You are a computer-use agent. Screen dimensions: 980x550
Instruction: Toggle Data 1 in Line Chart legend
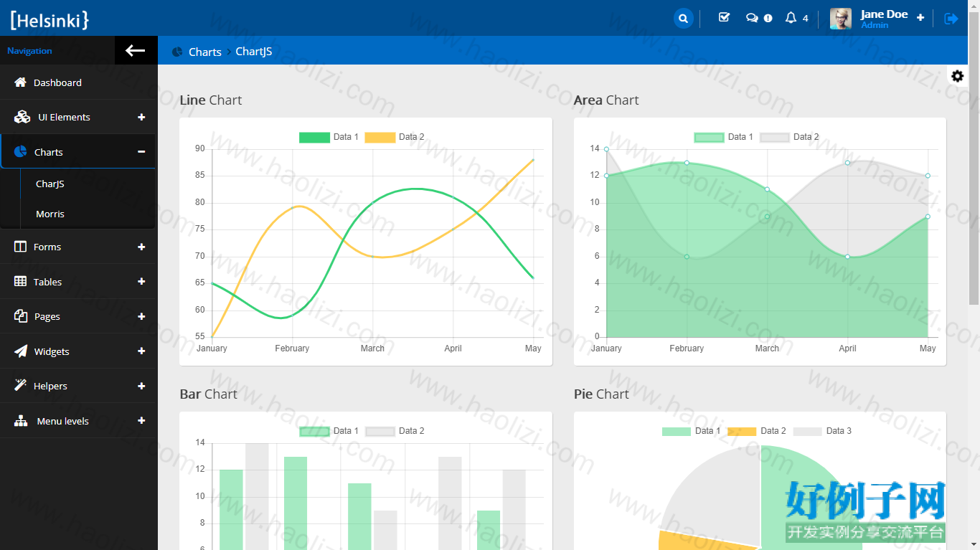pos(329,137)
